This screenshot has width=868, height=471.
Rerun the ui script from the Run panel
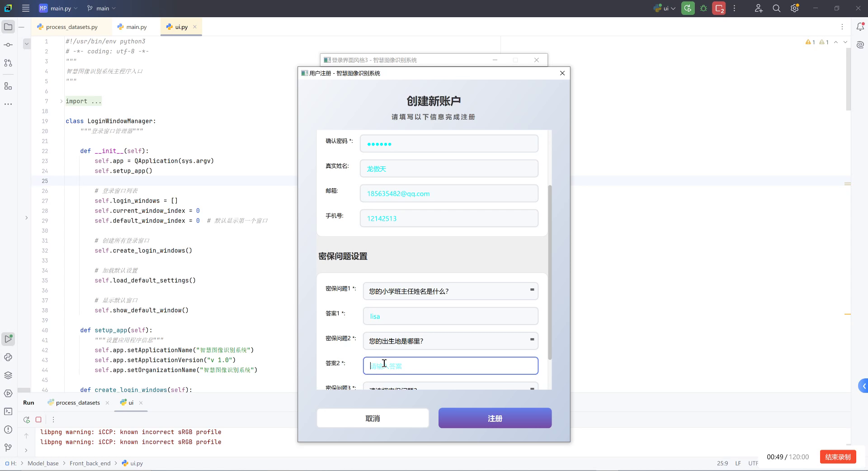[26, 419]
